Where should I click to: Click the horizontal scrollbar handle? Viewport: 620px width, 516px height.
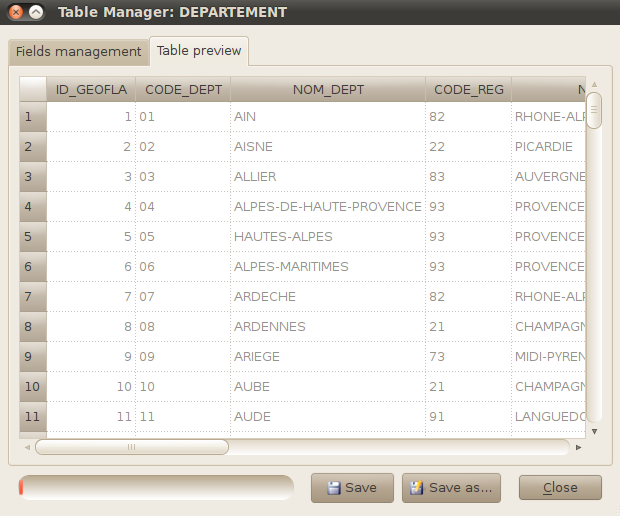coord(132,448)
